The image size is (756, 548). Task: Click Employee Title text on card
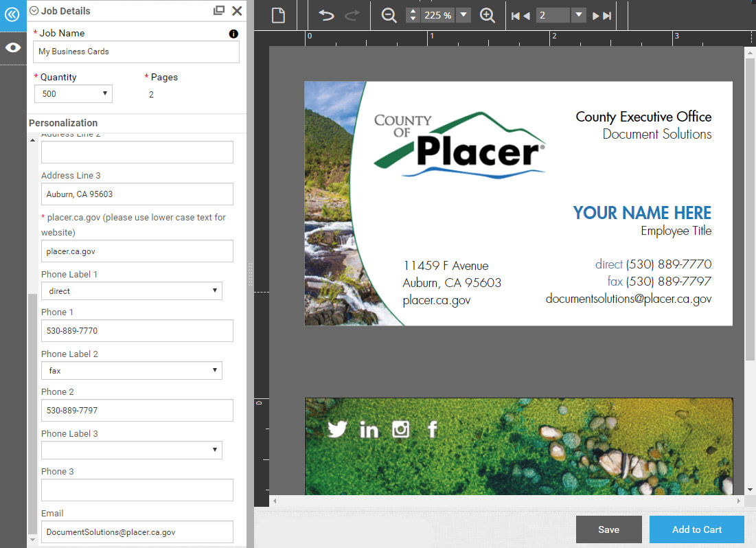(x=676, y=231)
